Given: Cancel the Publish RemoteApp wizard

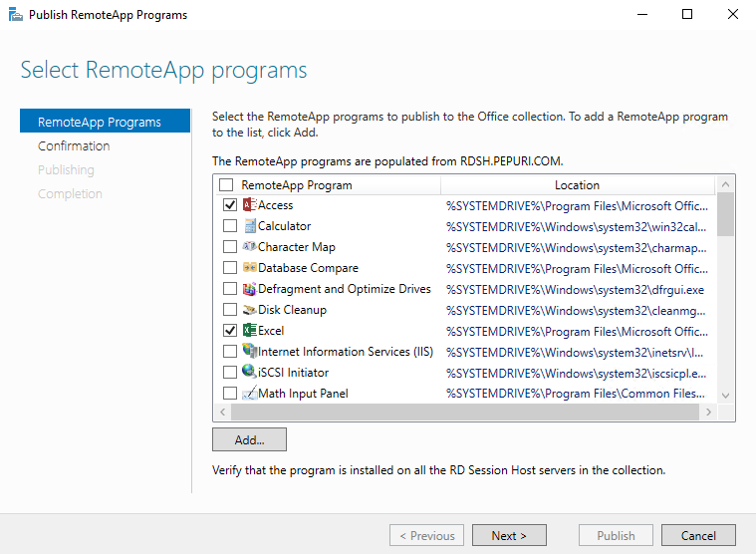Looking at the screenshot, I should [x=698, y=535].
